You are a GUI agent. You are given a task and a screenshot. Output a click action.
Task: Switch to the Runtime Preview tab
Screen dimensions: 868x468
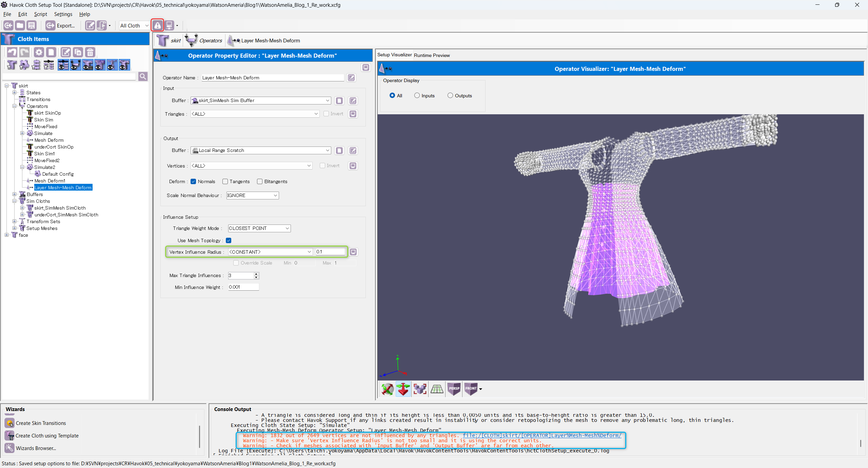click(432, 55)
